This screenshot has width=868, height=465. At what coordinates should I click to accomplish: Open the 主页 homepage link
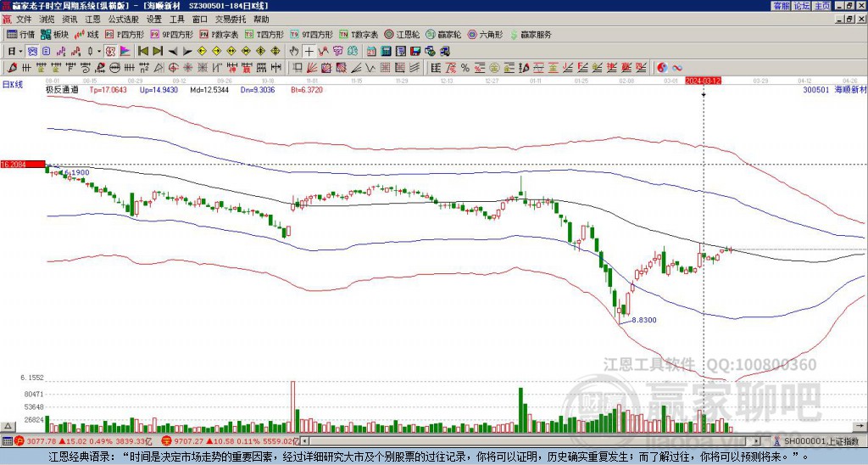(x=821, y=6)
